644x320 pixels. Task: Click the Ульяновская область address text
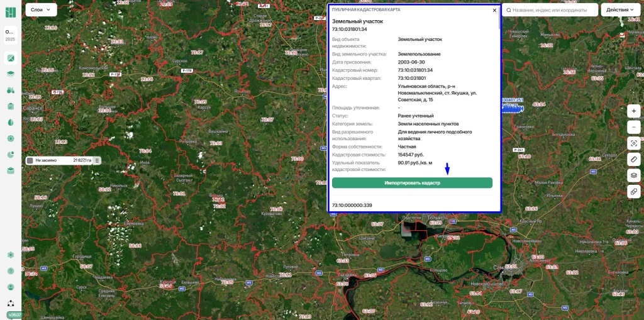pyautogui.click(x=438, y=93)
